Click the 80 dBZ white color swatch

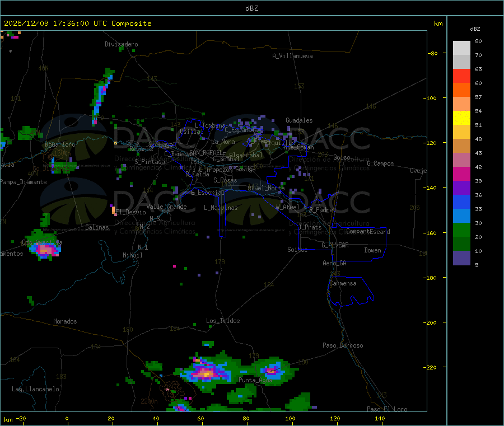[x=461, y=48]
